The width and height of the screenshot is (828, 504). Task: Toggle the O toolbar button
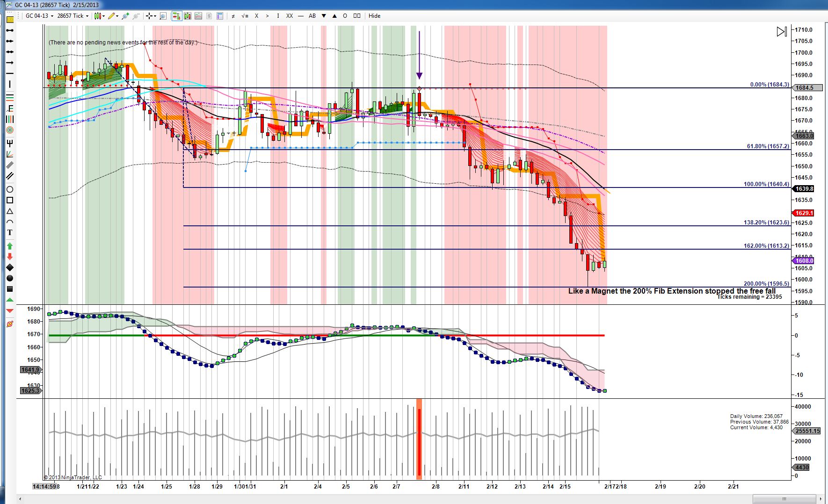345,16
